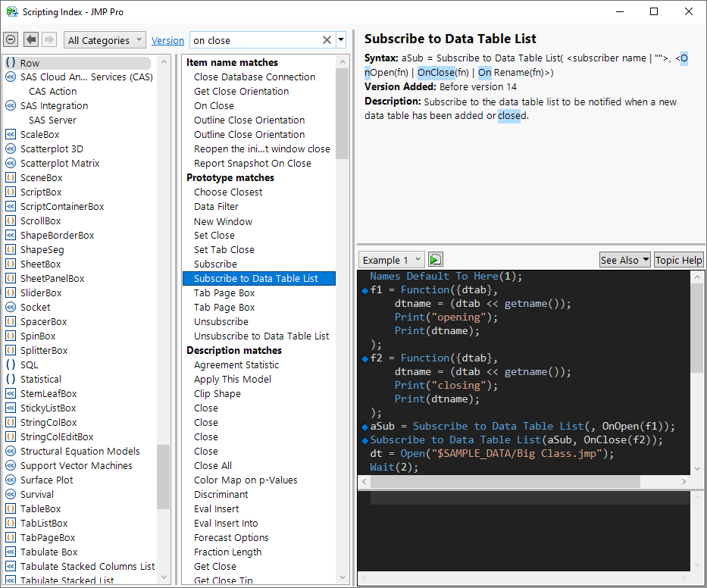Viewport: 707px width, 588px height.
Task: Click the Topic Help button
Action: [x=678, y=260]
